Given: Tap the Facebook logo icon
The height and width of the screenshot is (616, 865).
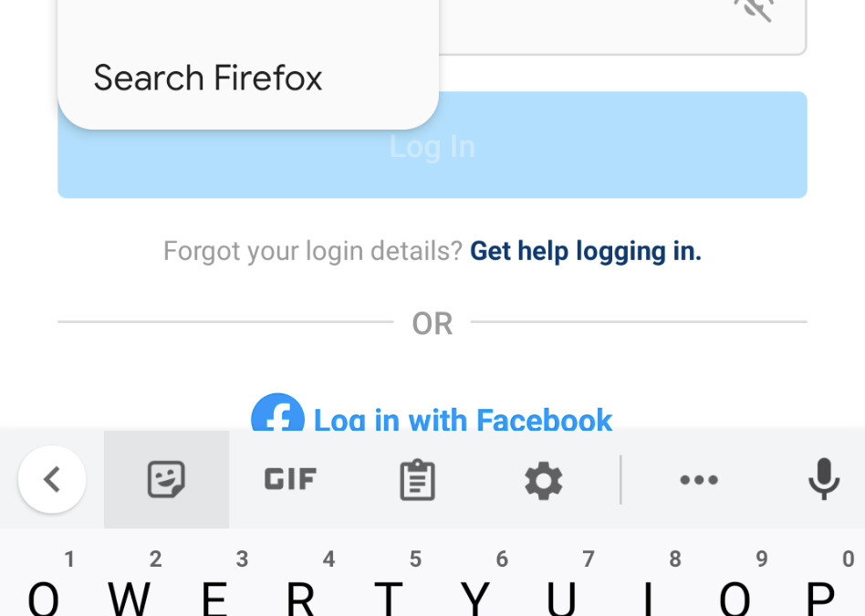Looking at the screenshot, I should coord(277,416).
